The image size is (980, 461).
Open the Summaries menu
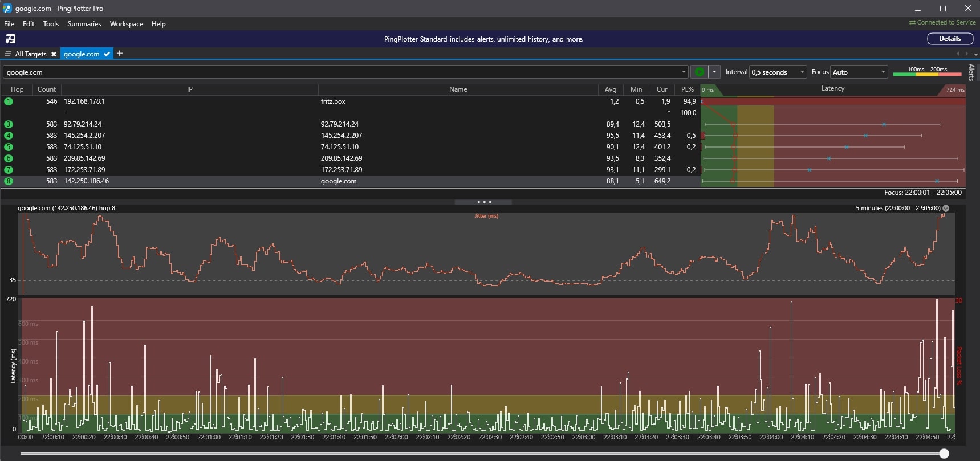click(84, 24)
